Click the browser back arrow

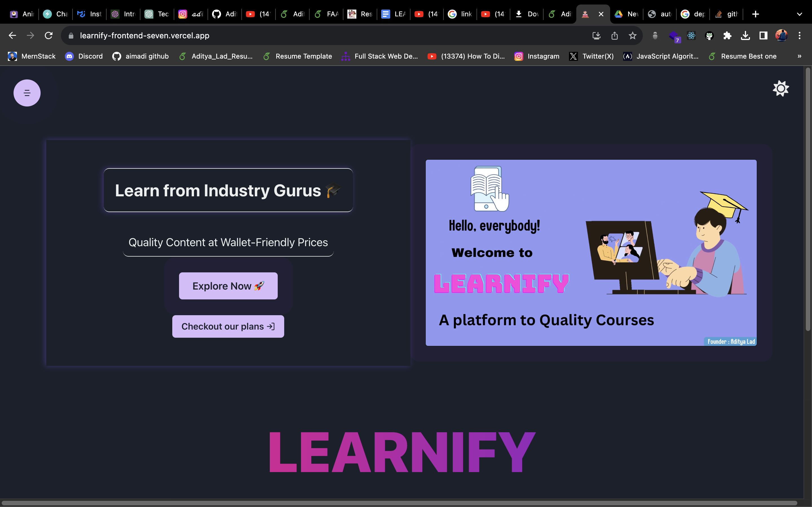point(12,35)
